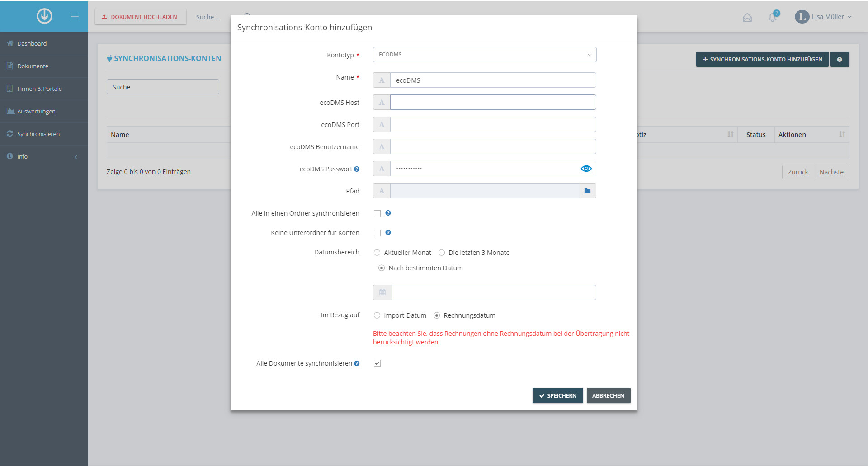Browse path with the folder icon
Screen dimensions: 868x466
(587, 191)
